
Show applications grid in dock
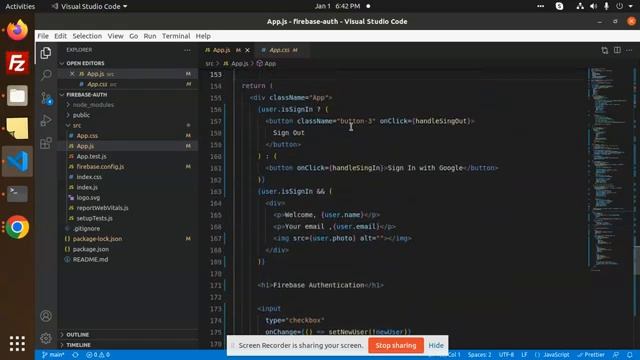point(17,344)
